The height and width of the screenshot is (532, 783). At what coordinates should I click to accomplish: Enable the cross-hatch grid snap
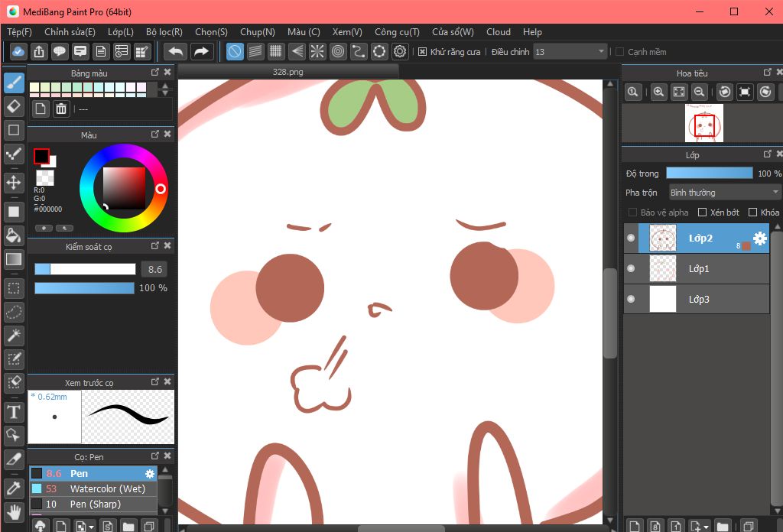click(275, 51)
